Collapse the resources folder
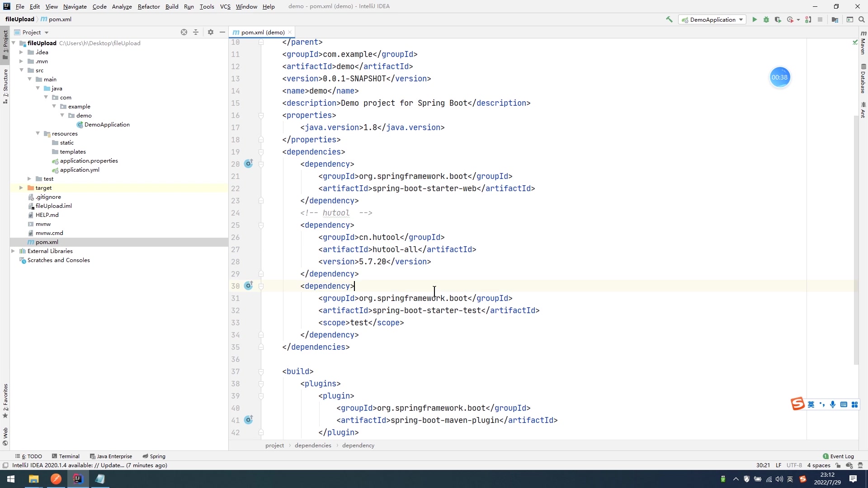Viewport: 868px width, 488px height. click(38, 133)
